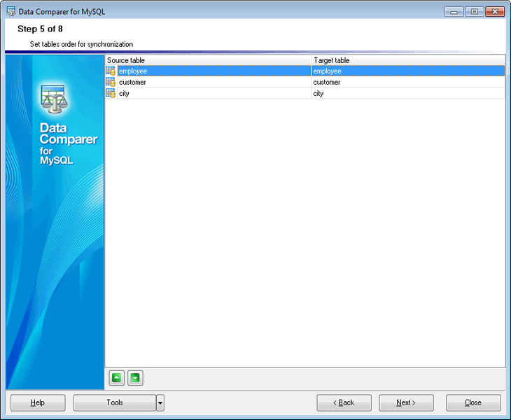
Task: Click the move table up arrow button
Action: pyautogui.click(x=116, y=378)
